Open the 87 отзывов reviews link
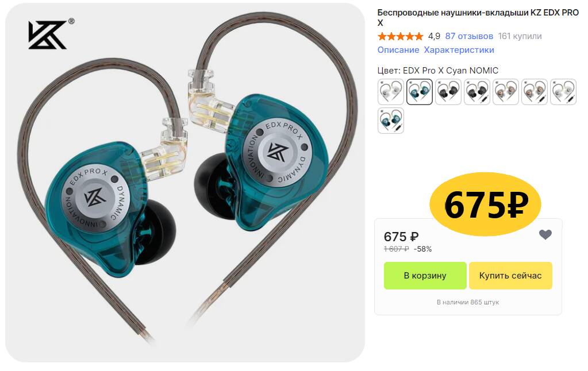 (x=469, y=36)
